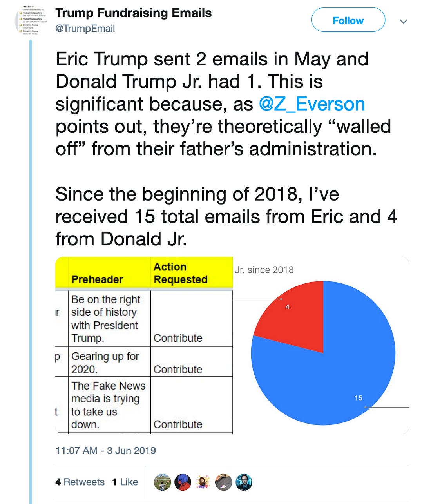
Task: Click the avatar showing a child on grass
Action: [163, 482]
